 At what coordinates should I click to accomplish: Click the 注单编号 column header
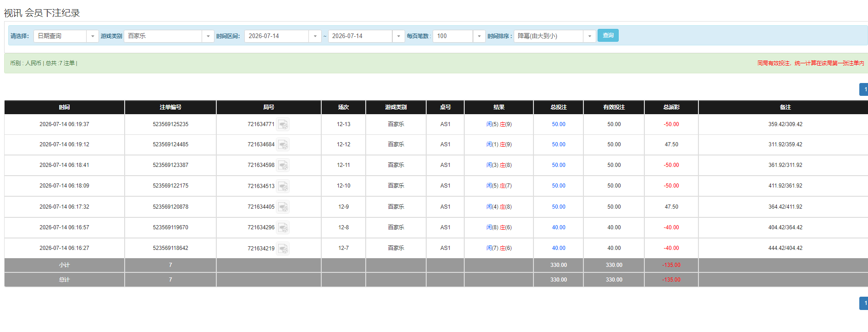tap(170, 107)
